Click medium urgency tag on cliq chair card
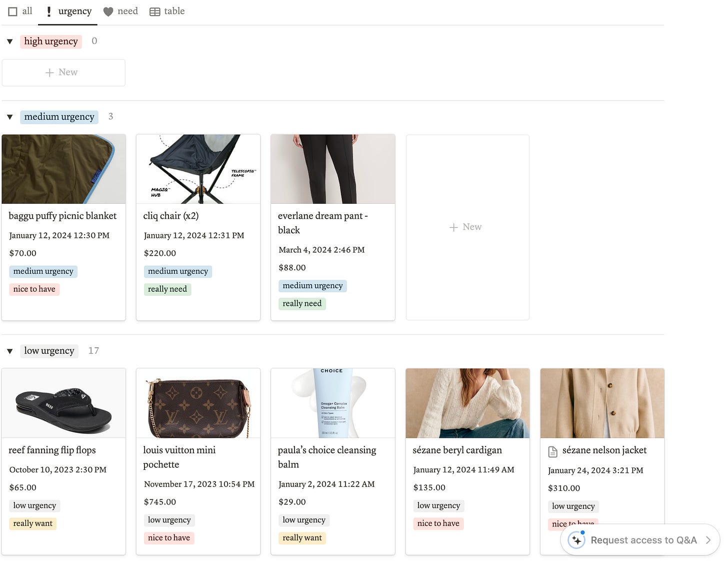 (178, 271)
